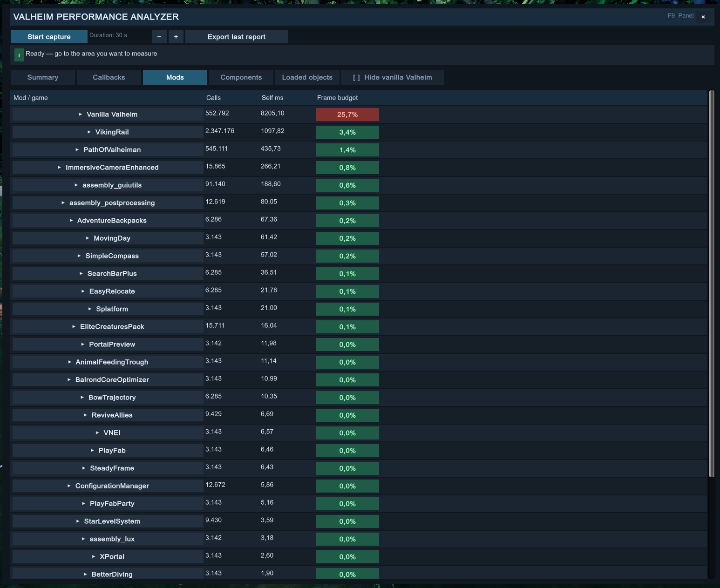This screenshot has width=720, height=588.
Task: Expand the EliteCreaturesPack row
Action: (108, 327)
